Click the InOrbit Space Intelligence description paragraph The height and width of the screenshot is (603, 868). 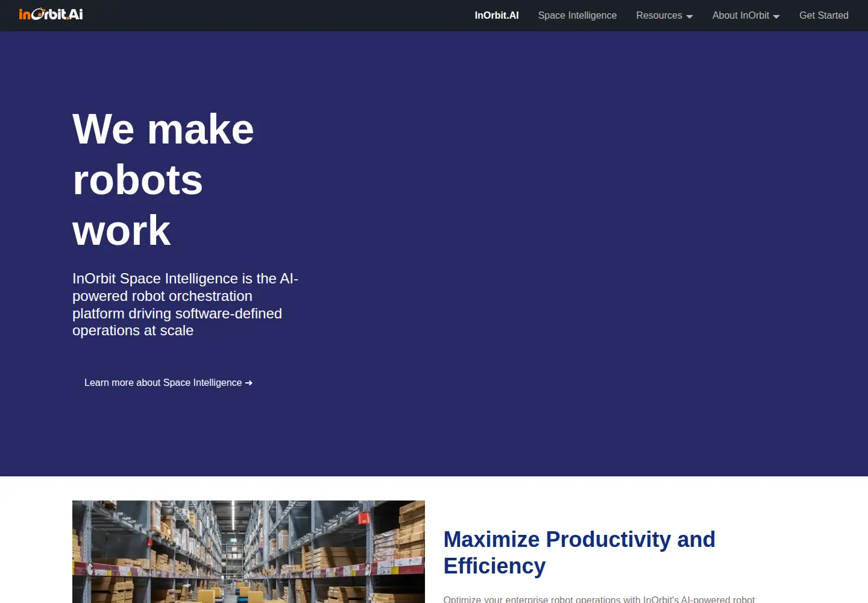(x=186, y=305)
